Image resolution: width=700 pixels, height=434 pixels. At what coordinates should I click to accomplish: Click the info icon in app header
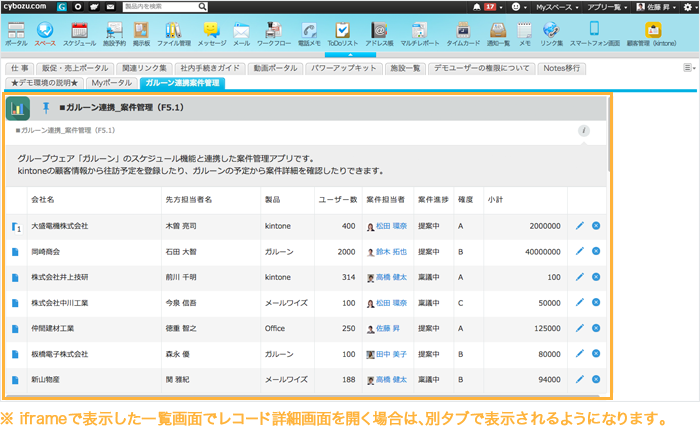tap(584, 130)
